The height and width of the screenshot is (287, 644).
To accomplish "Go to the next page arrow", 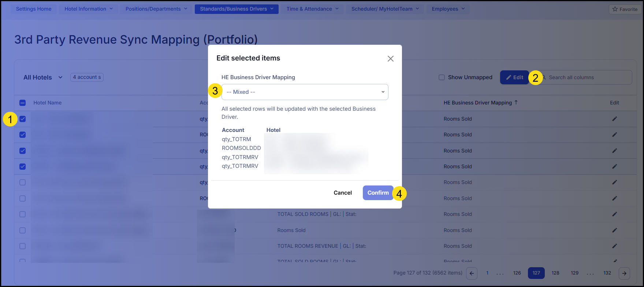I will (624, 273).
